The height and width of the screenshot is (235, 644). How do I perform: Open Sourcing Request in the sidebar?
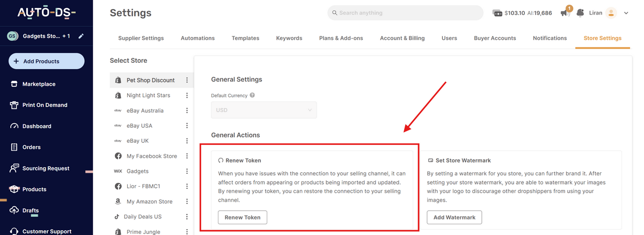click(x=46, y=168)
